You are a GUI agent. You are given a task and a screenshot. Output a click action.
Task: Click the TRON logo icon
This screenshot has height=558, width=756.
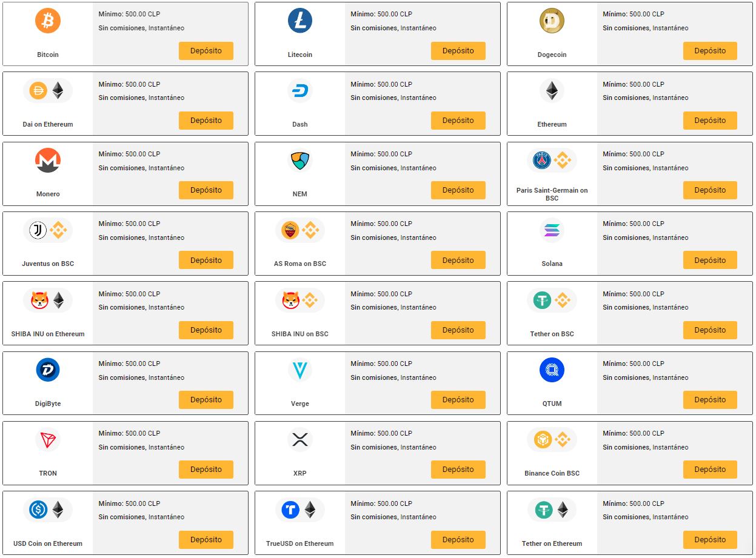48,440
